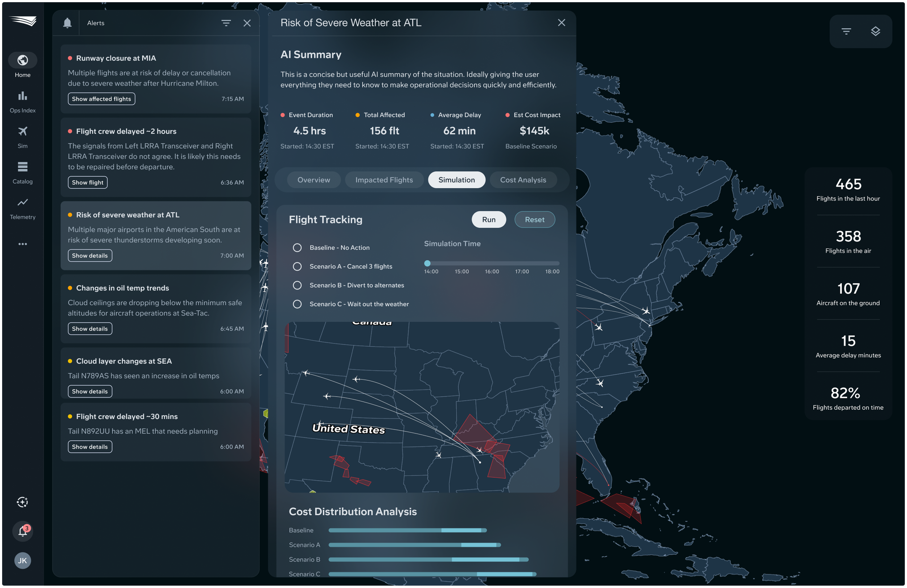Click the map layers icon top right
The image size is (907, 588).
click(875, 31)
